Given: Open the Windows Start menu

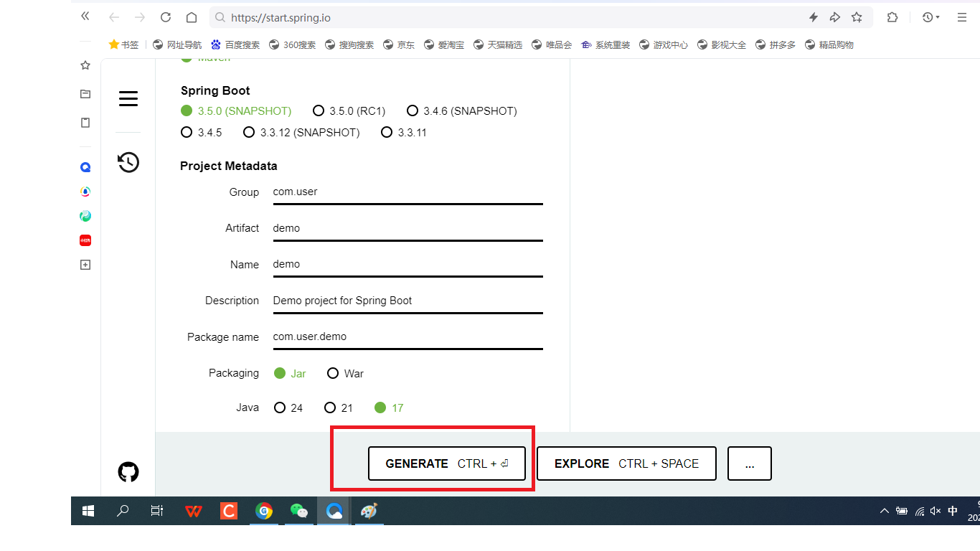Looking at the screenshot, I should click(x=88, y=511).
